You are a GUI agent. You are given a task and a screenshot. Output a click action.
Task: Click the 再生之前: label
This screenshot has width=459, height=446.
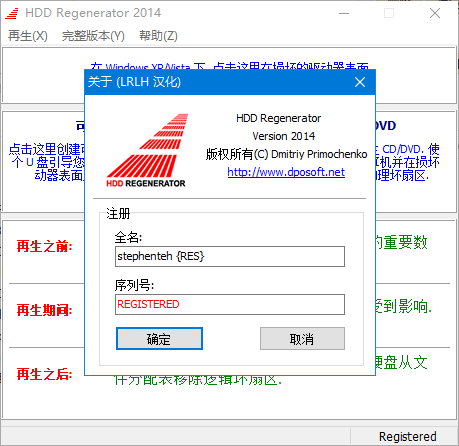click(44, 246)
